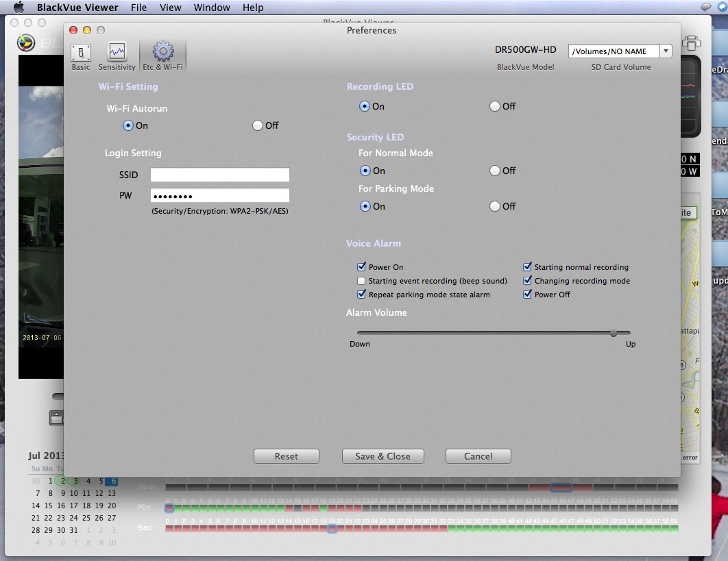Click the Reset button

point(286,456)
